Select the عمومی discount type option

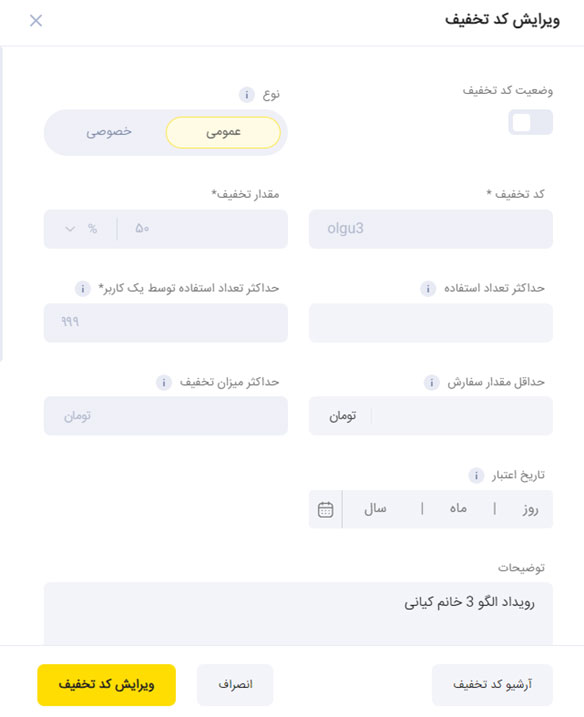point(223,133)
